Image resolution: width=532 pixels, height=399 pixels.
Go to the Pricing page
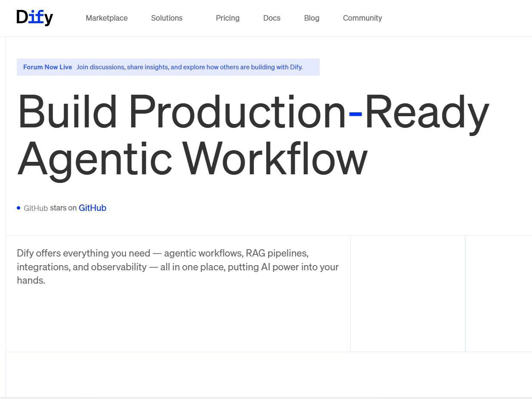click(228, 18)
